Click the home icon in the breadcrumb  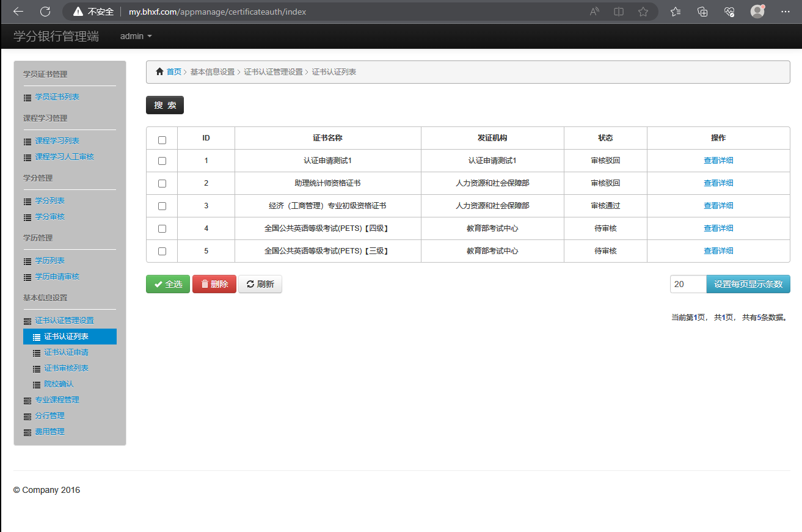[x=160, y=71]
